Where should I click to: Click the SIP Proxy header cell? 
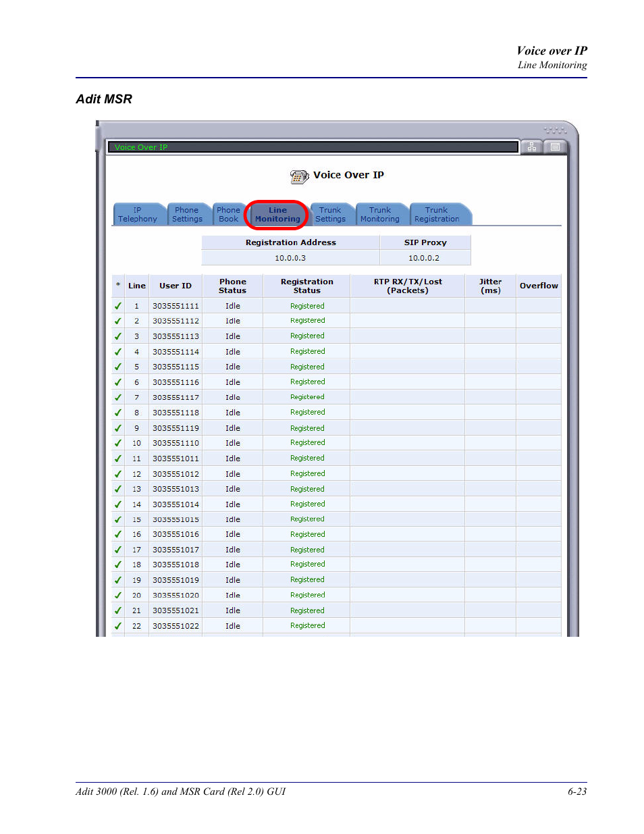point(425,242)
